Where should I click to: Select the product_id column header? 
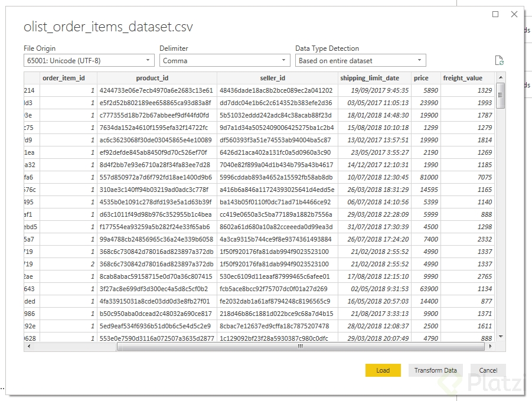pos(156,78)
